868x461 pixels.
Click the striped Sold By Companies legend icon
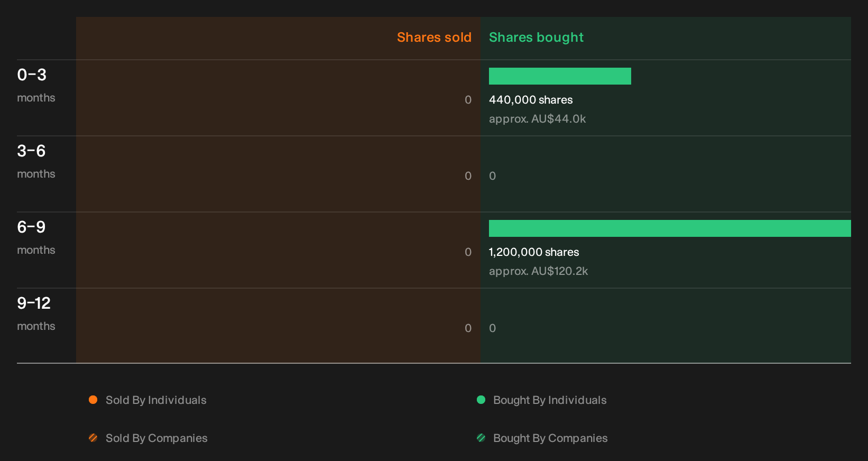coord(93,438)
